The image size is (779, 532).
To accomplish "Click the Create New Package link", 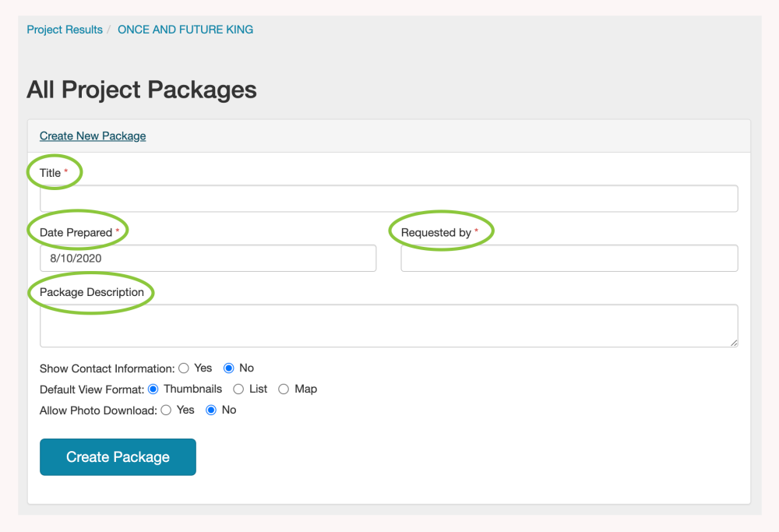I will coord(93,136).
